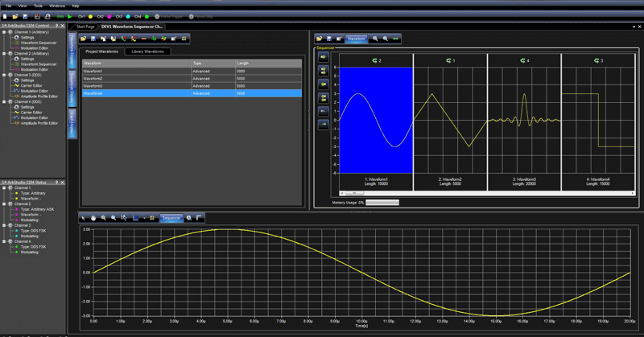Toggle Ch1 yellow channel indicator
The height and width of the screenshot is (337, 644).
coord(90,16)
